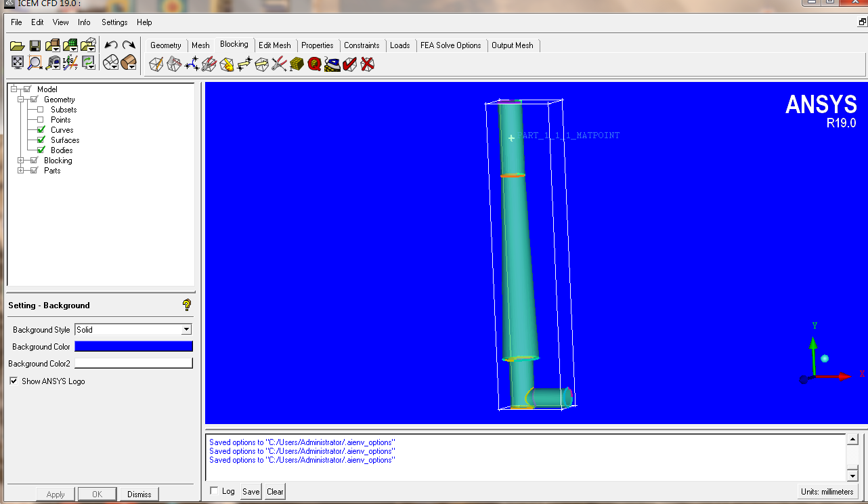Click the Fit Window view icon
This screenshot has width=868, height=504.
tap(18, 63)
